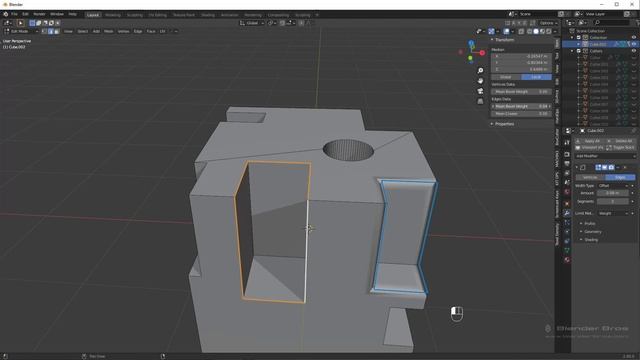Collapse the bevel modifier panel arrow
640x360 pixels.
pyautogui.click(x=577, y=167)
